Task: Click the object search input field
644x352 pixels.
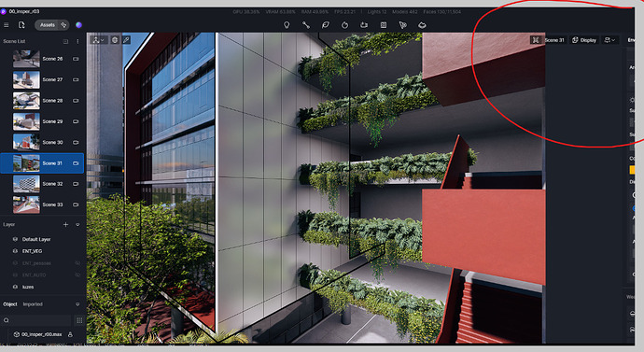Action: 37,320
